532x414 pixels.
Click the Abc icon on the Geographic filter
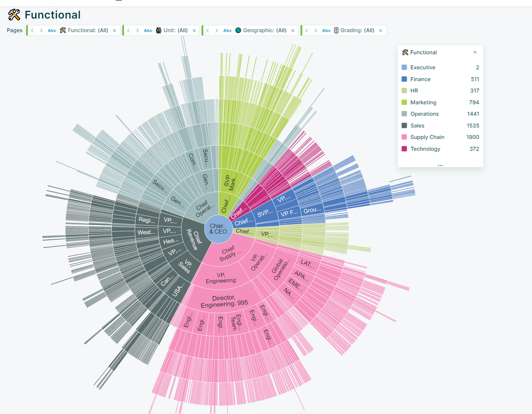(228, 30)
